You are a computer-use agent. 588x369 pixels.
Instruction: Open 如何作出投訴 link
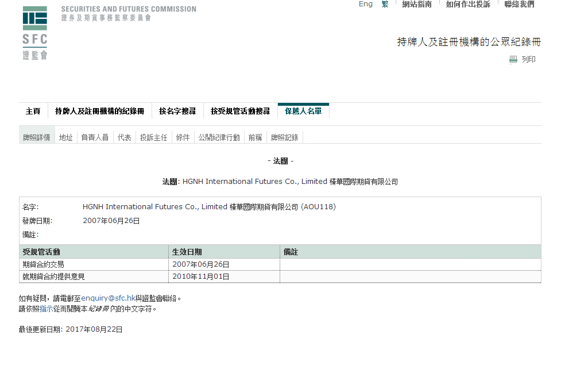point(468,4)
